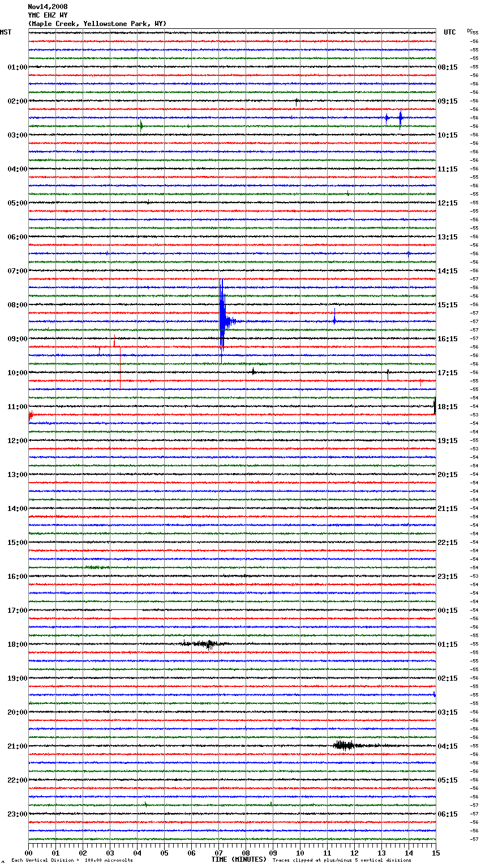Click the 08:15 UTC row label
Screen dimensions: 481x868
coord(448,67)
